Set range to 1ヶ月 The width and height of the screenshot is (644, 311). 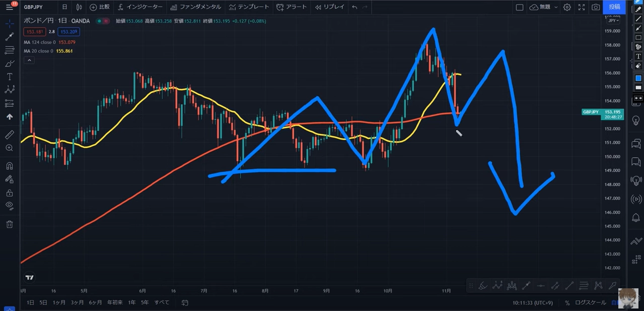[59, 302]
